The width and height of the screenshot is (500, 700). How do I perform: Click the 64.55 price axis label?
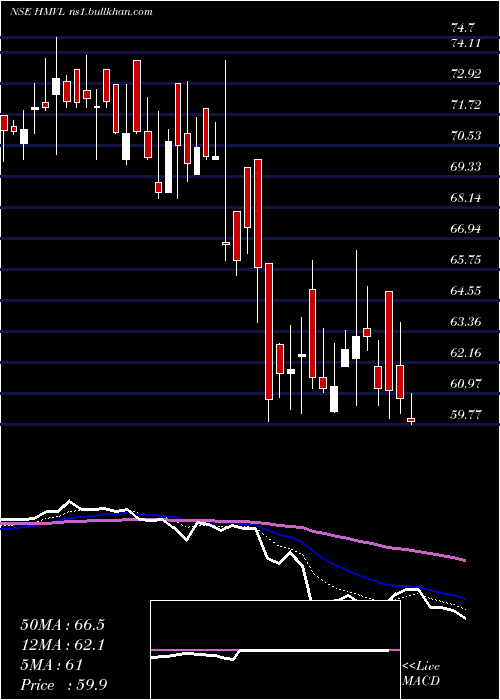click(466, 291)
